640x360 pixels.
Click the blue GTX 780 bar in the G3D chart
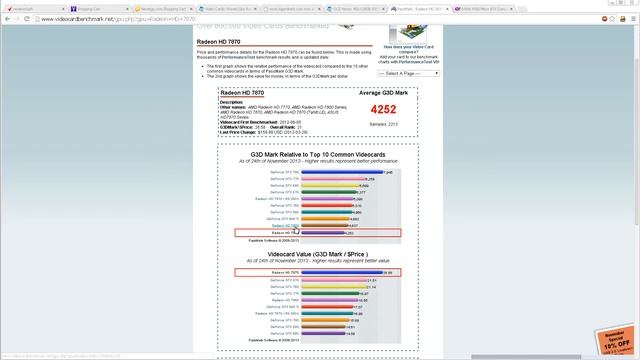pos(342,172)
